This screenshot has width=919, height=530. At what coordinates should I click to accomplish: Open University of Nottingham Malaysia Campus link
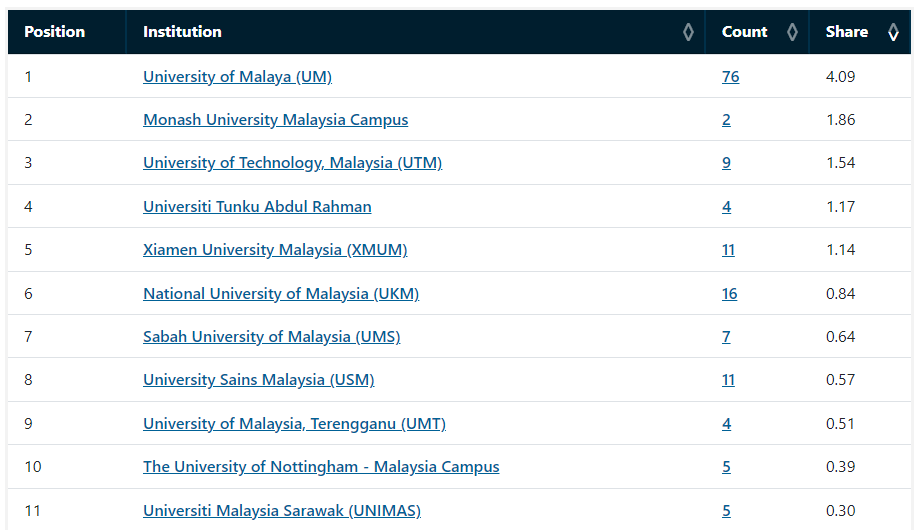click(321, 467)
